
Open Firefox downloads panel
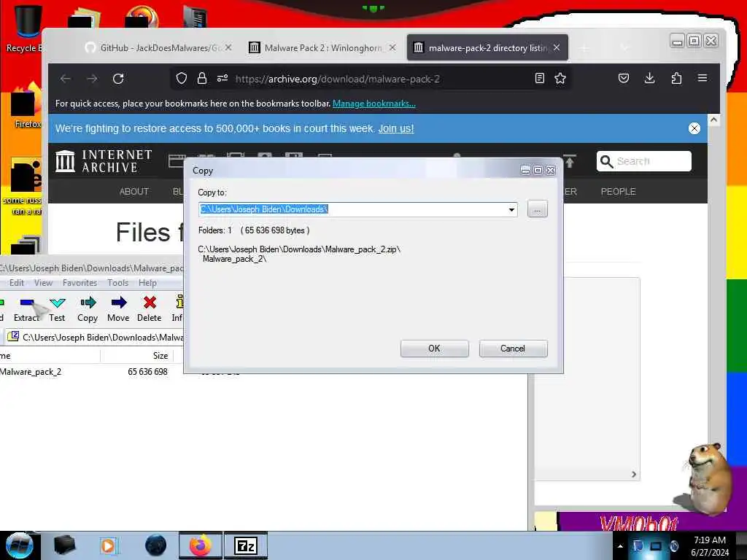tap(649, 78)
